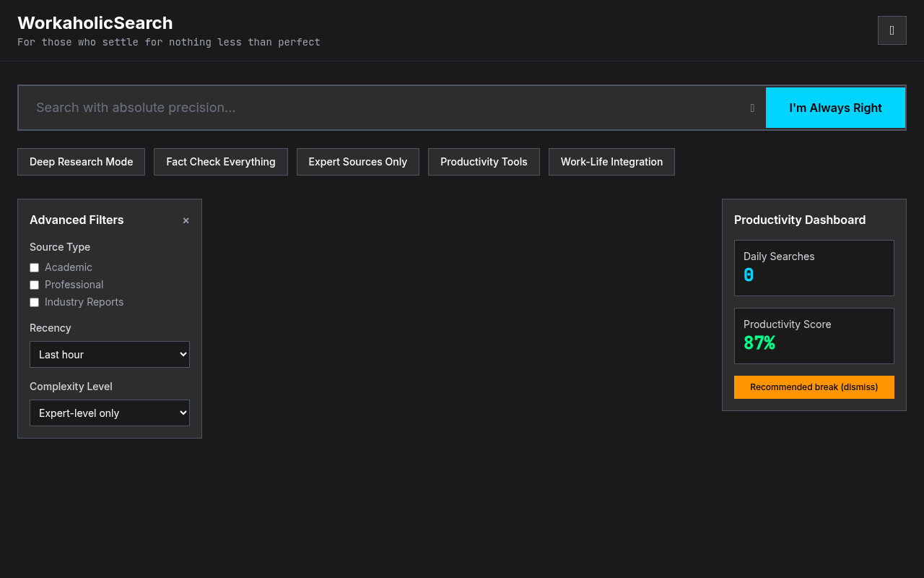The width and height of the screenshot is (924, 578).
Task: Switch to Work-Life Integration
Action: click(611, 161)
